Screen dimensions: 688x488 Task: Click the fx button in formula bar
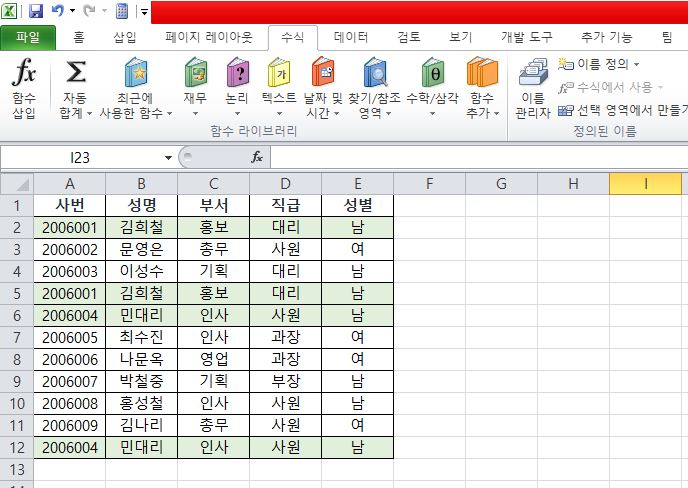coord(257,157)
